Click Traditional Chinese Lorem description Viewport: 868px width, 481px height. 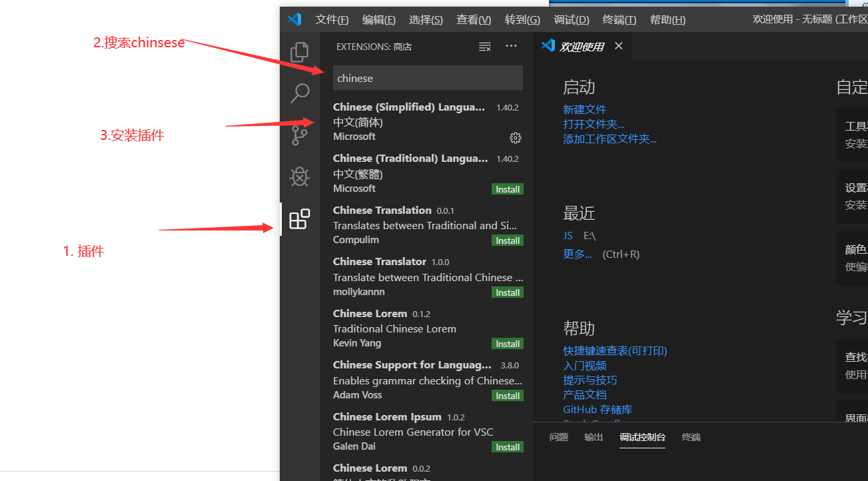(x=394, y=328)
